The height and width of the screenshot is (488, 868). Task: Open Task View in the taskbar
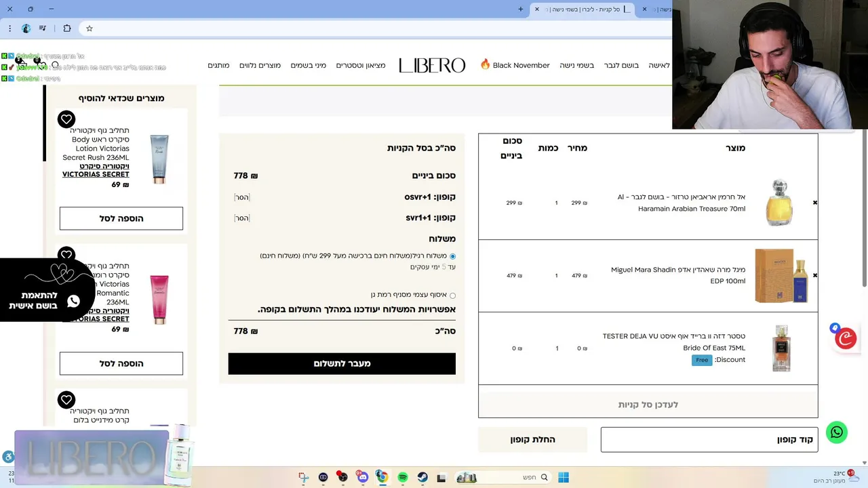click(441, 477)
